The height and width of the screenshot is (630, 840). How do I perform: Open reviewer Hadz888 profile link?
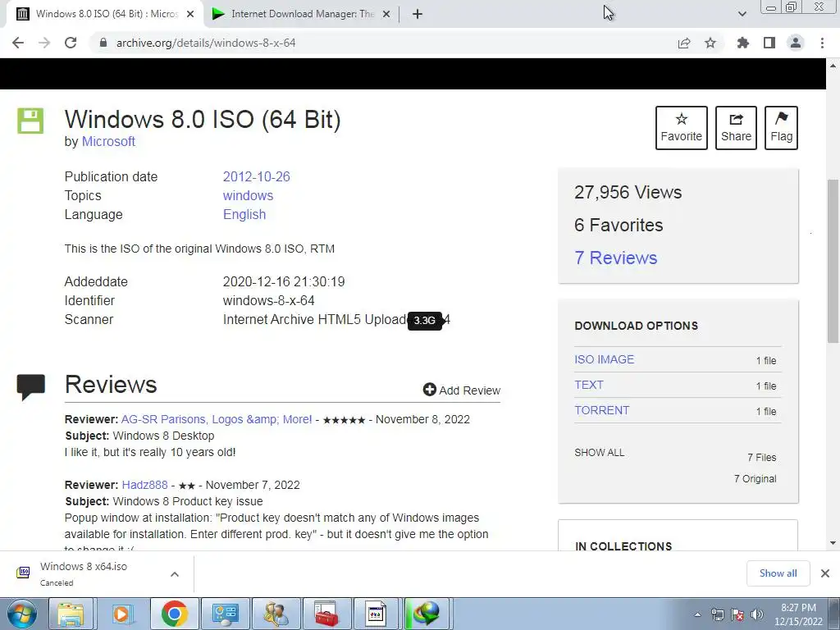point(144,485)
